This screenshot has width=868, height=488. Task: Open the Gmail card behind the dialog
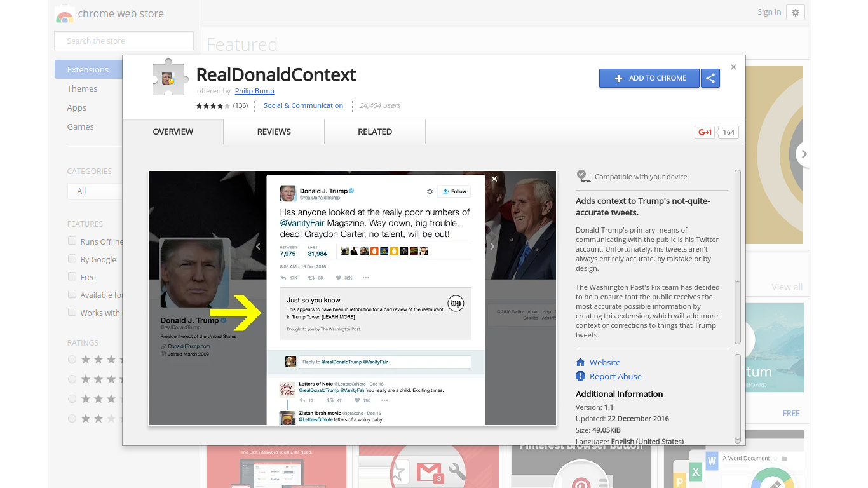click(x=429, y=467)
